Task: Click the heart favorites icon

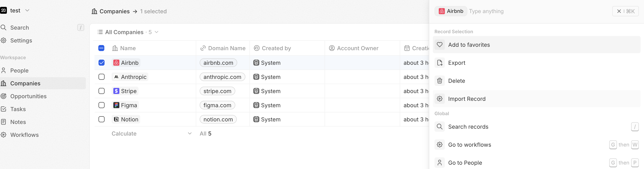Action: [x=439, y=45]
